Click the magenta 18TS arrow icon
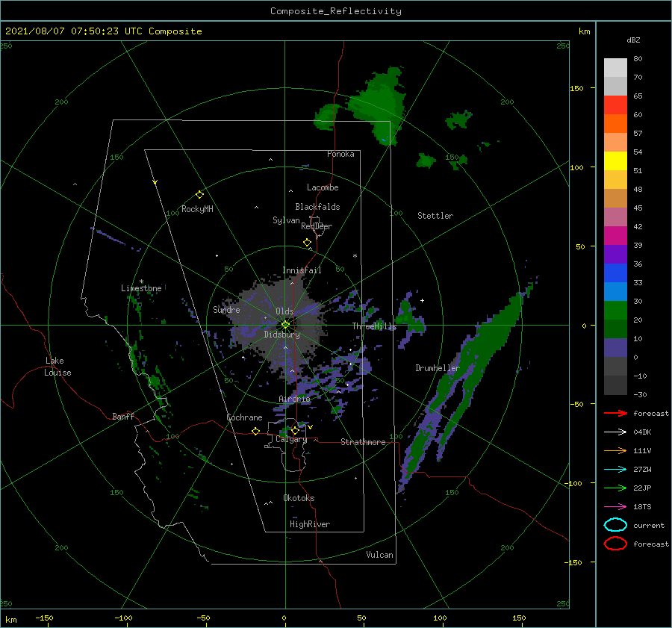The height and width of the screenshot is (628, 672). point(615,507)
